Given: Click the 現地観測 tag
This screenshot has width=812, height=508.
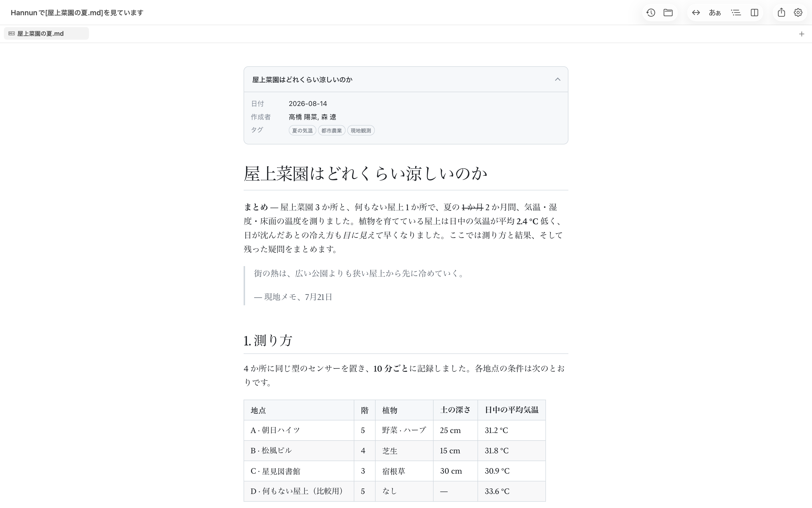Looking at the screenshot, I should click(361, 131).
